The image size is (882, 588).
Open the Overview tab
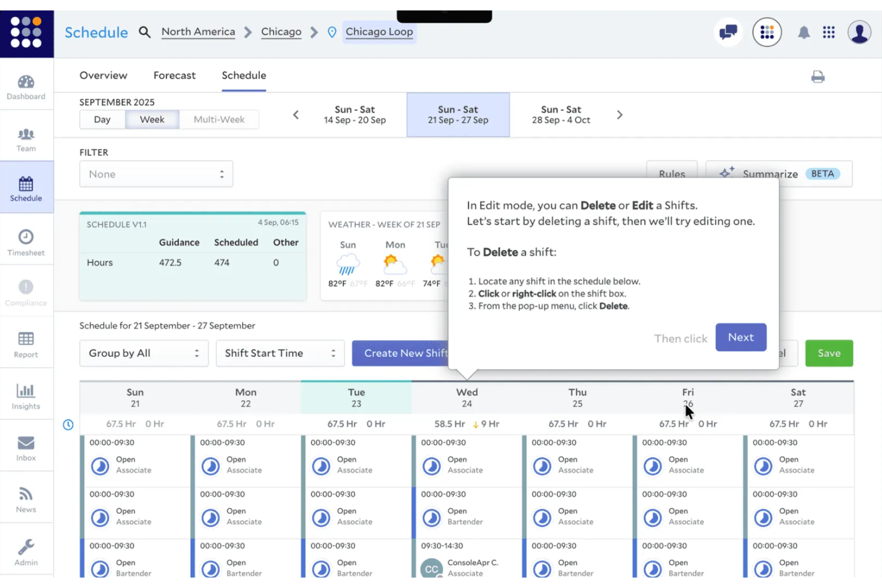pos(104,75)
